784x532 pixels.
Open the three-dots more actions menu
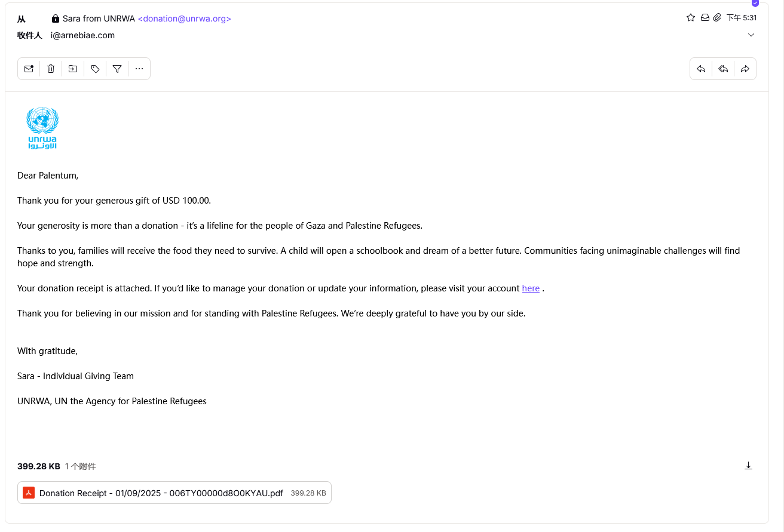pyautogui.click(x=139, y=69)
